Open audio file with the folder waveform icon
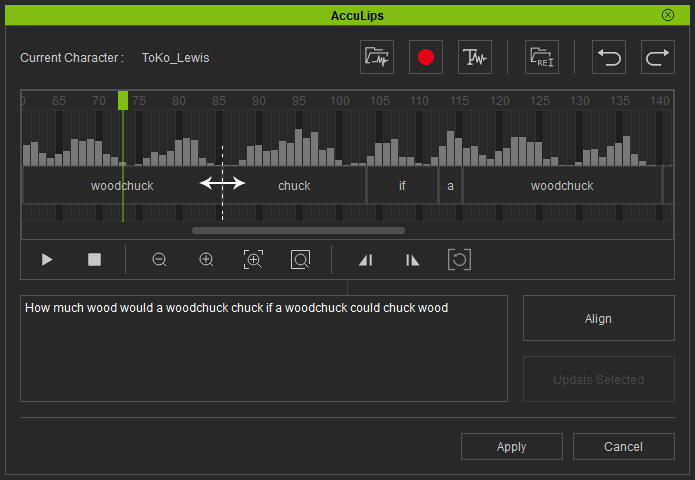The image size is (695, 480). point(377,57)
